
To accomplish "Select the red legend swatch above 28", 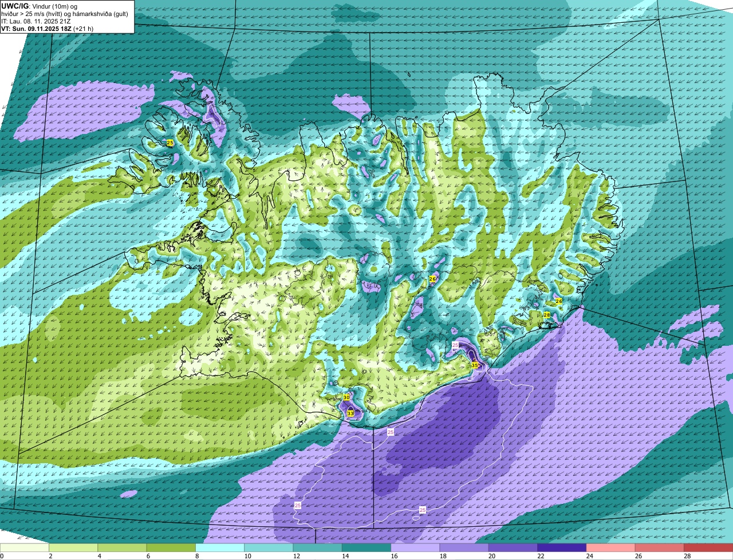I will point(708,548).
